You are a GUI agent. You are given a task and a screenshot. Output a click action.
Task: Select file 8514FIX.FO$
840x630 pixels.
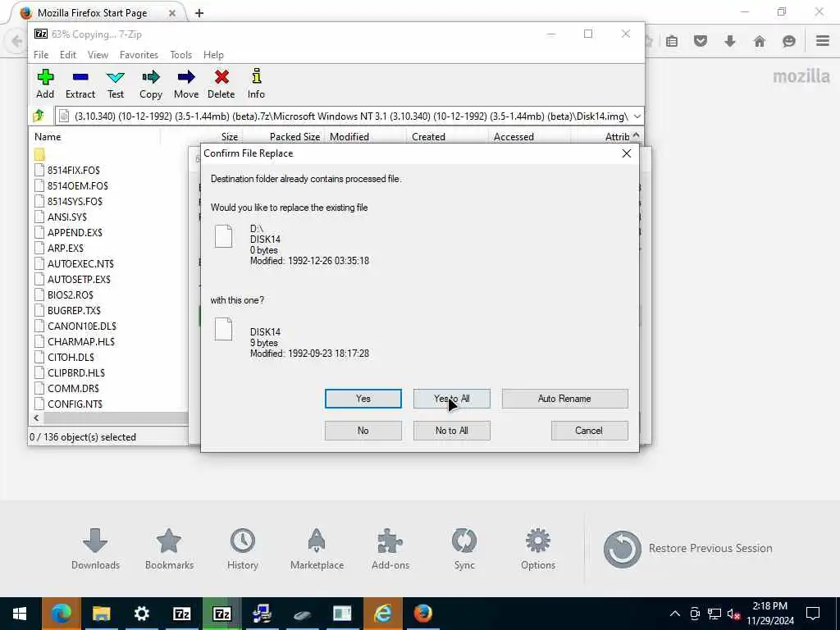(73, 171)
